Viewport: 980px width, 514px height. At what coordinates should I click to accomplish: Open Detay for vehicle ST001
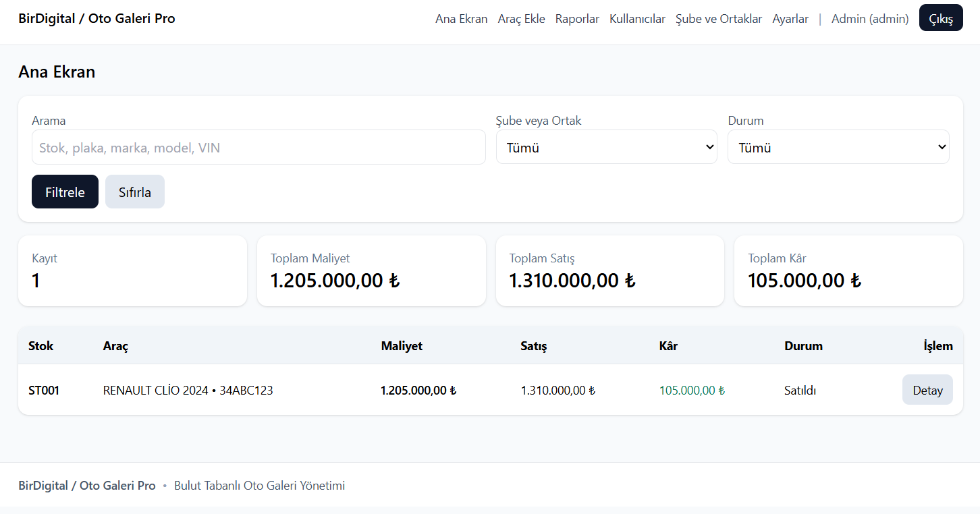927,390
